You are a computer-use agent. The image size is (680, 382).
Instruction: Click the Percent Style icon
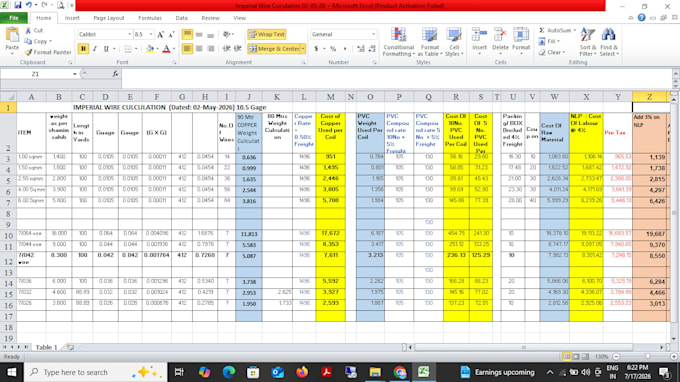point(333,49)
